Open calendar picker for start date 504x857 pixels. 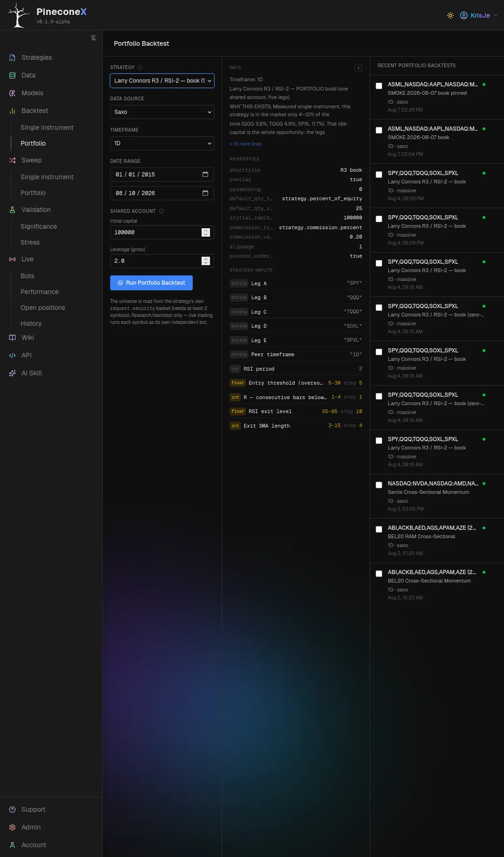205,174
